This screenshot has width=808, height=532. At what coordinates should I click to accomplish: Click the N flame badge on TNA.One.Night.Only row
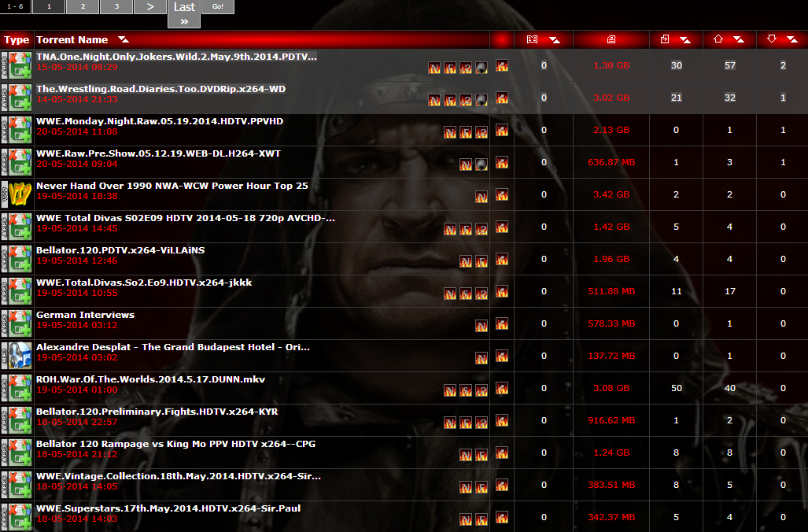pyautogui.click(x=434, y=68)
